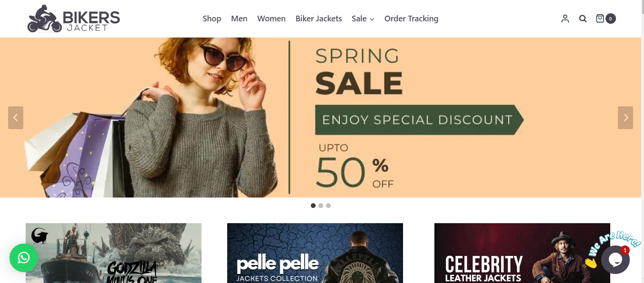Open the shopping cart icon
The height and width of the screenshot is (283, 644).
(x=600, y=19)
